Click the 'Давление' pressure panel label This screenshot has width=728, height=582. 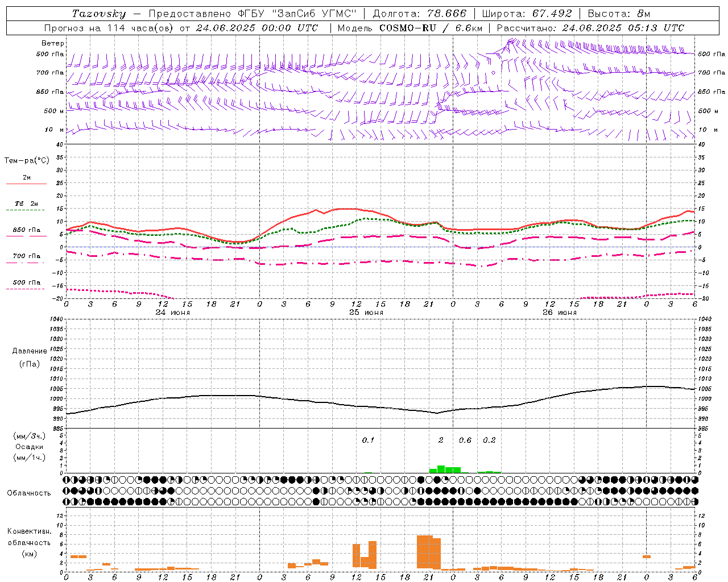30,351
